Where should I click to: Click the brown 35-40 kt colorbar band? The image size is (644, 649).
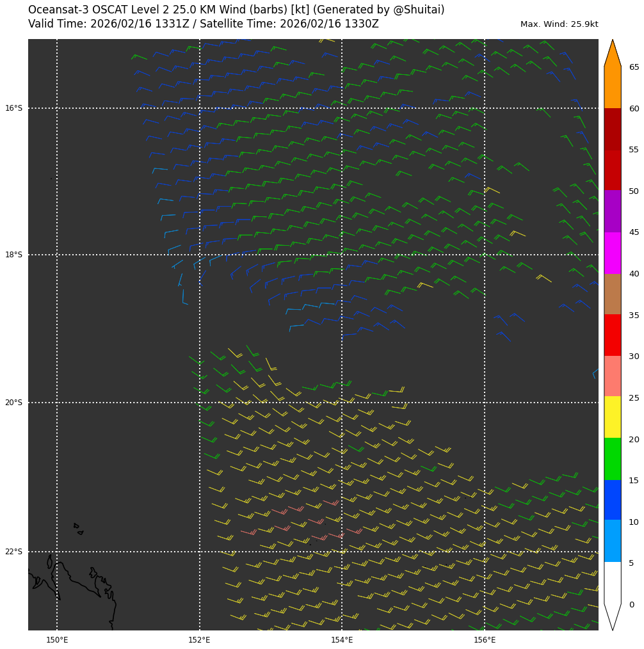612,294
